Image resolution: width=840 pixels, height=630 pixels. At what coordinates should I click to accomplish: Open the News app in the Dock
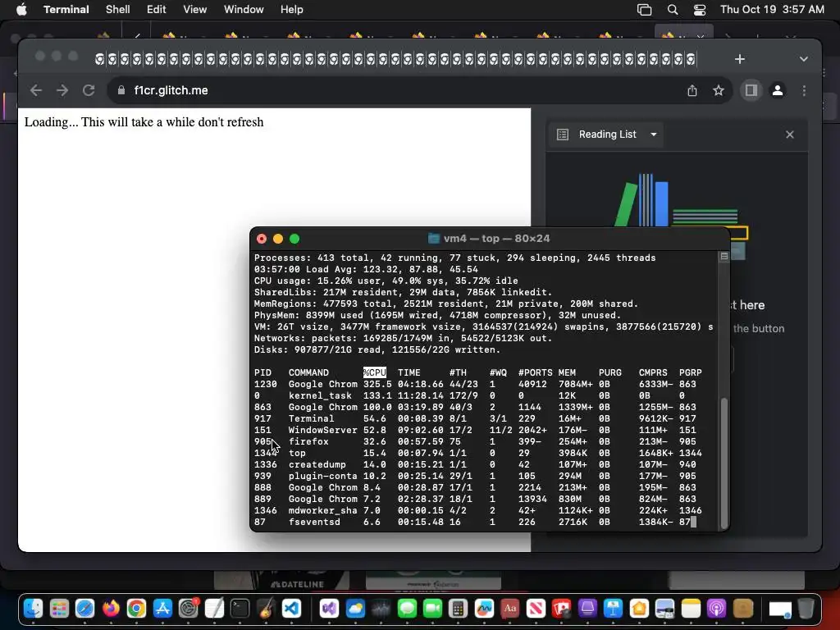pos(536,609)
